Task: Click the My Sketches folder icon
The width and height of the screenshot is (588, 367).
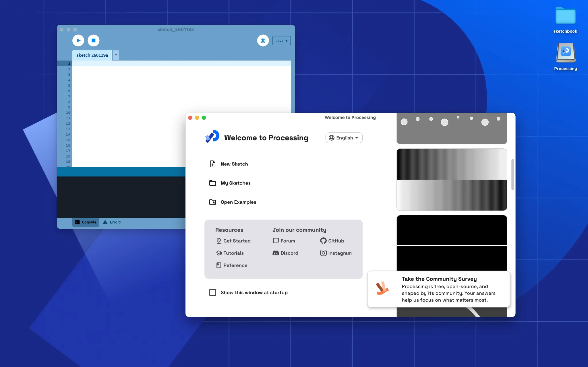Action: tap(212, 183)
